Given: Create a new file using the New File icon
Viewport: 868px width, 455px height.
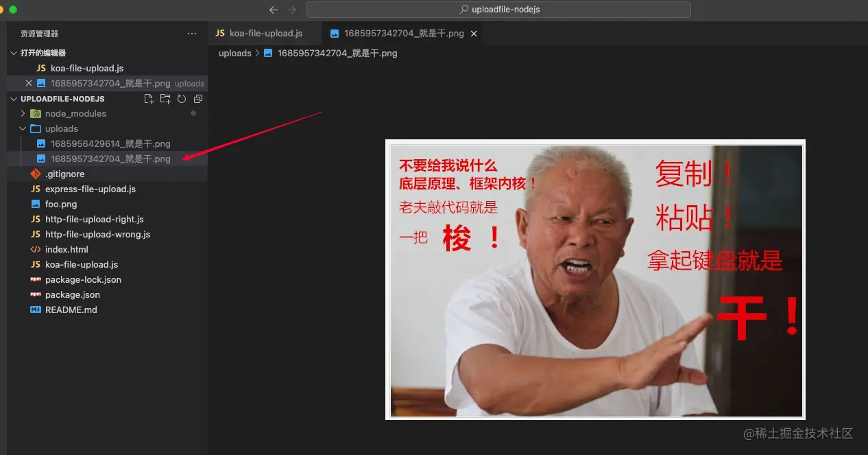Looking at the screenshot, I should [x=149, y=98].
